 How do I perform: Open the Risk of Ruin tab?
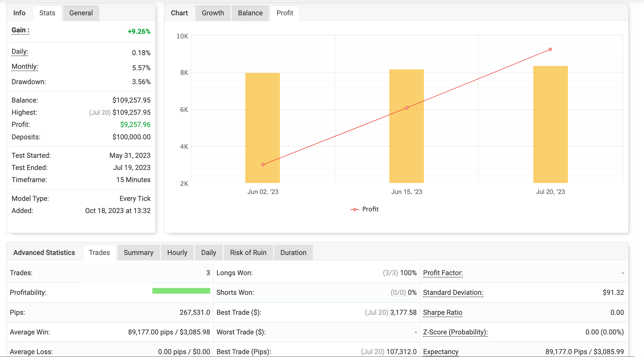click(248, 253)
